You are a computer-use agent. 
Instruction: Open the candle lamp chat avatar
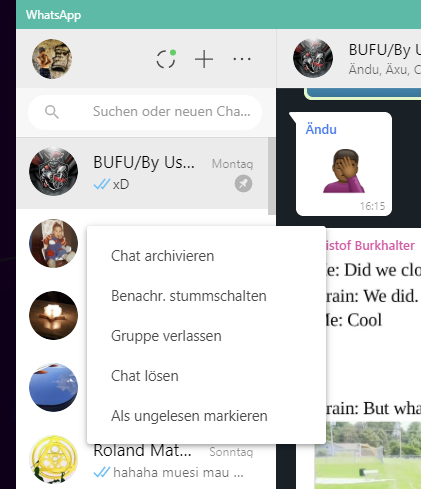pos(53,315)
